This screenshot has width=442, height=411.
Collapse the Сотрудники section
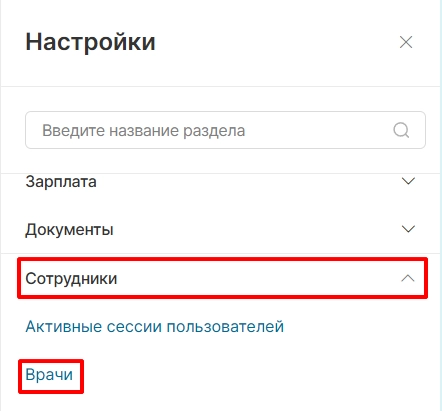pos(222,278)
